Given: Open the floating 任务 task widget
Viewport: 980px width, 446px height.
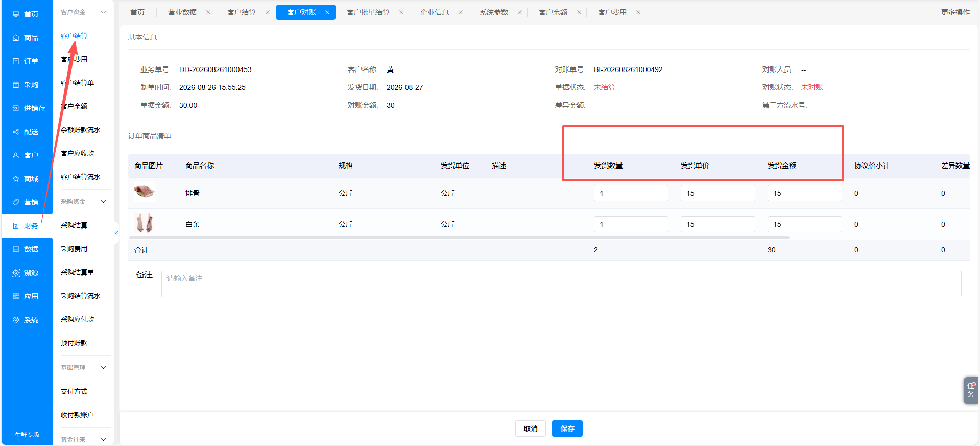Looking at the screenshot, I should pyautogui.click(x=971, y=390).
